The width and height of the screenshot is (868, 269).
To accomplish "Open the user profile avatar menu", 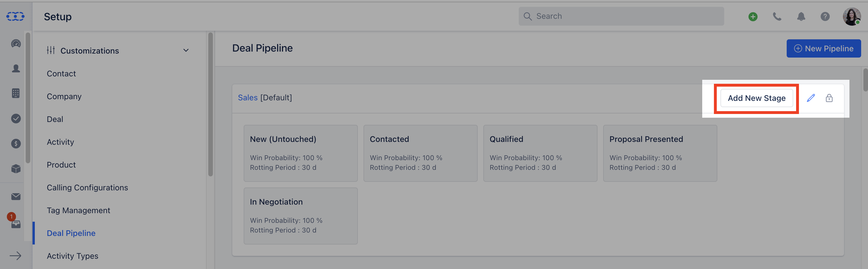I will point(851,17).
